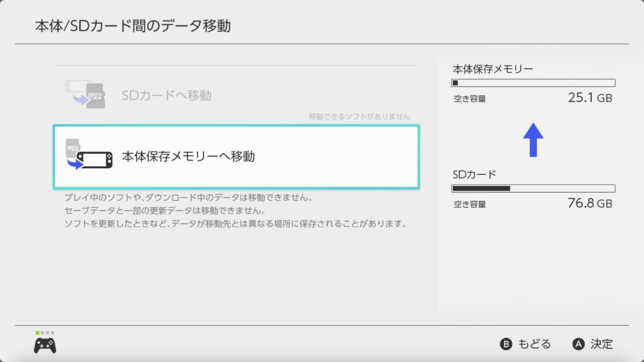This screenshot has width=644, height=362.
Task: Click the SDカード usage bar
Action: coord(533,189)
